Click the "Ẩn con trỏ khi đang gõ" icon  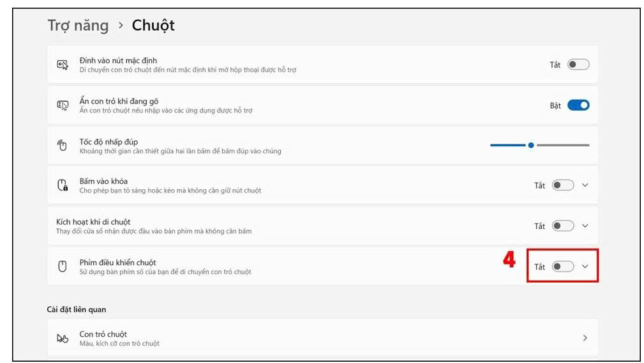63,105
